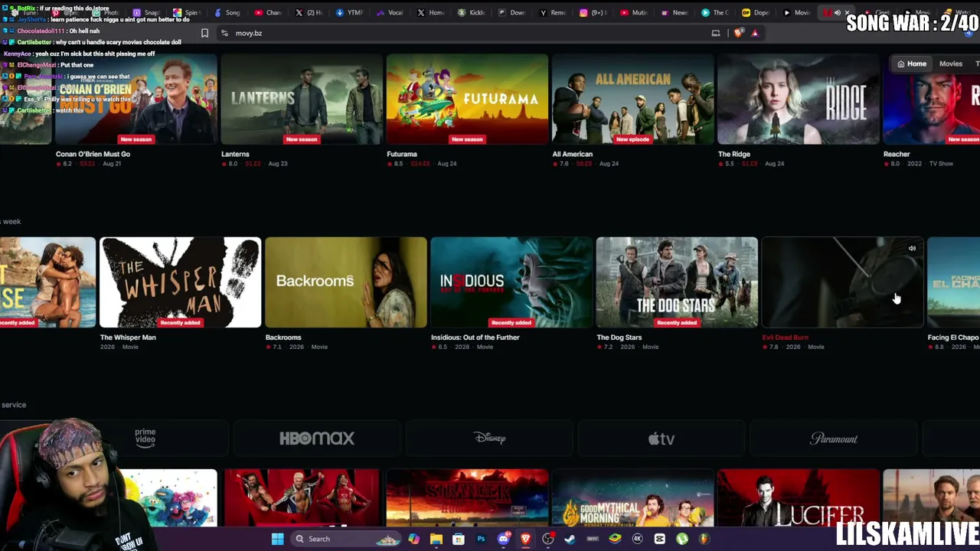Click the Evil Dead Burn title
This screenshot has width=980, height=551.
(x=786, y=337)
